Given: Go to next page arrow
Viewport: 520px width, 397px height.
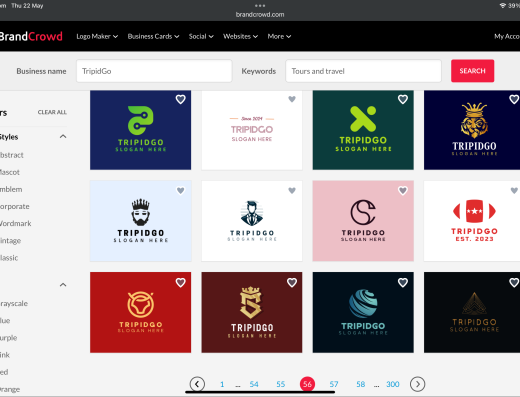Looking at the screenshot, I should [417, 384].
